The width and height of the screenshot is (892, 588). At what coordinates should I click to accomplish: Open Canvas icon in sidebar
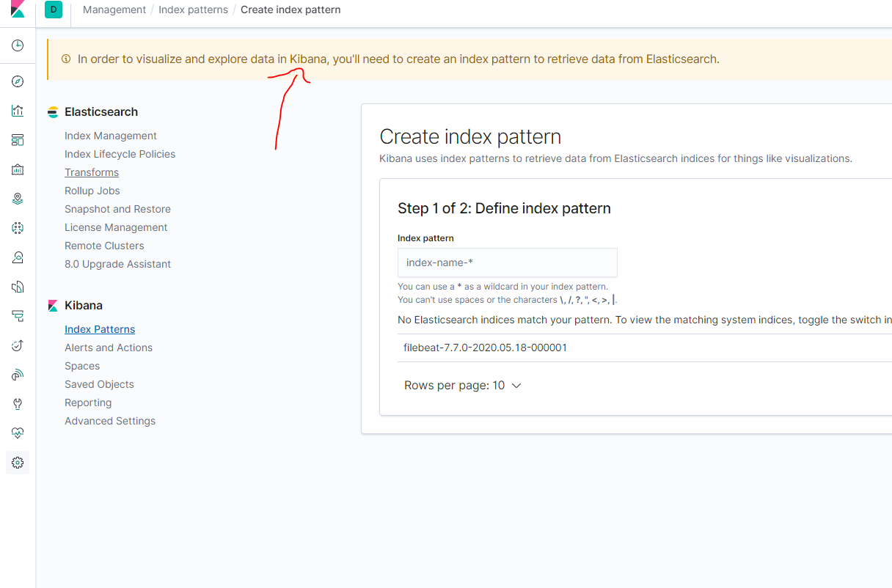point(18,169)
